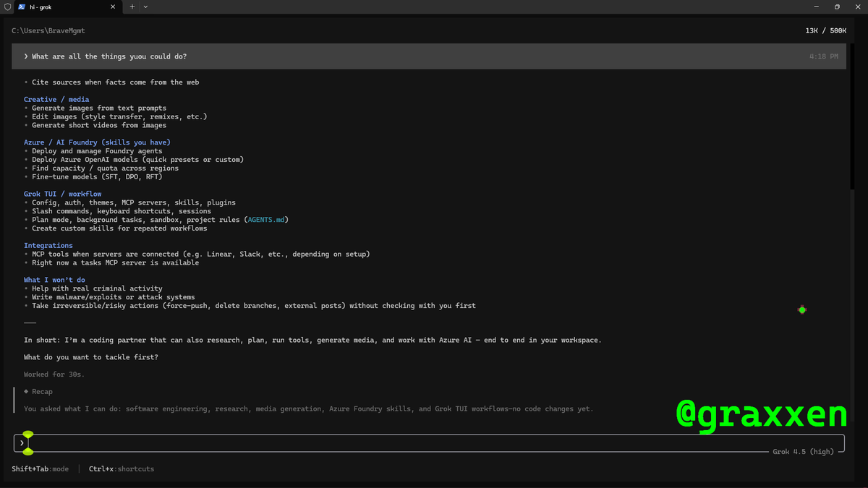Click 'Write malware/exploits or attack systems' line

pos(114,297)
